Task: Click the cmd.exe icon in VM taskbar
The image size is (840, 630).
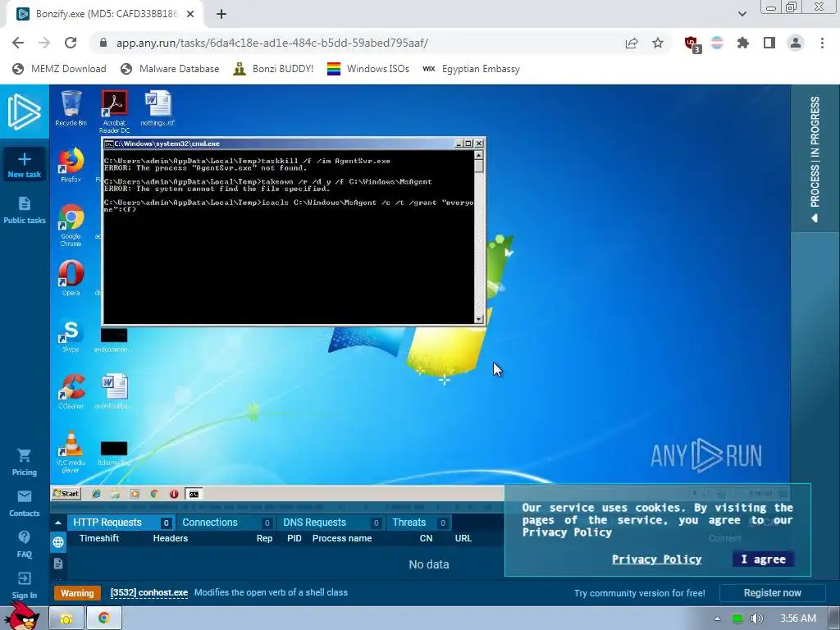Action: pos(194,494)
